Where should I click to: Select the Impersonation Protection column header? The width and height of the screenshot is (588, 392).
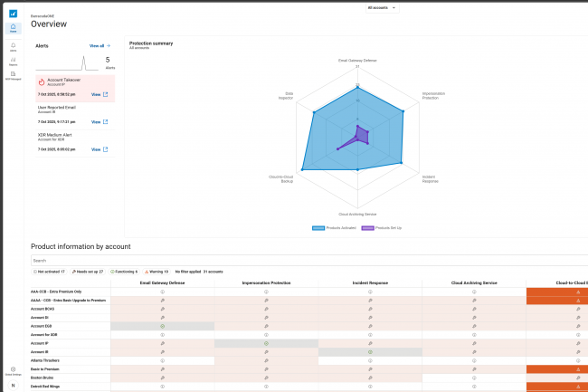266,283
